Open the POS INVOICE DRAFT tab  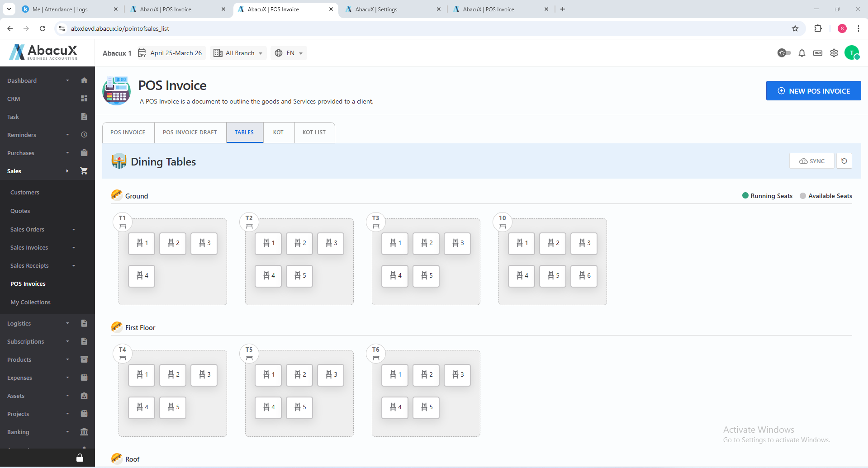point(190,132)
